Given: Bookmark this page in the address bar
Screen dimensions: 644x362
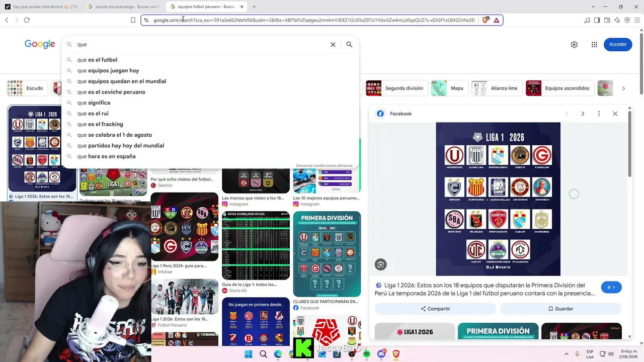Looking at the screenshot, I should 133,20.
